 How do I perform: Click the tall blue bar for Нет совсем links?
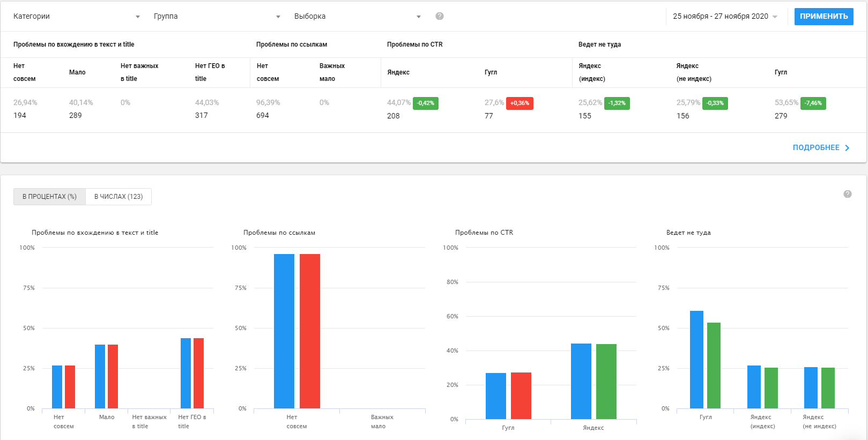[x=284, y=331]
